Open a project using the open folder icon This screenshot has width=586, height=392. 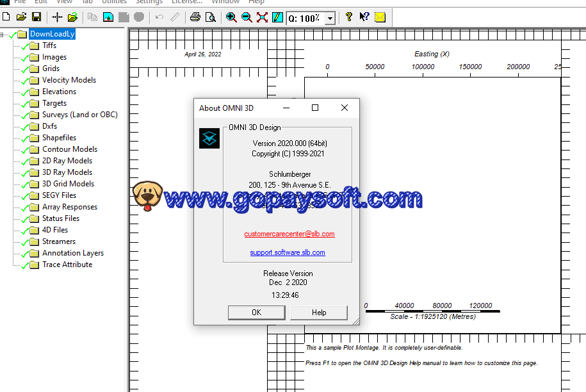21,17
